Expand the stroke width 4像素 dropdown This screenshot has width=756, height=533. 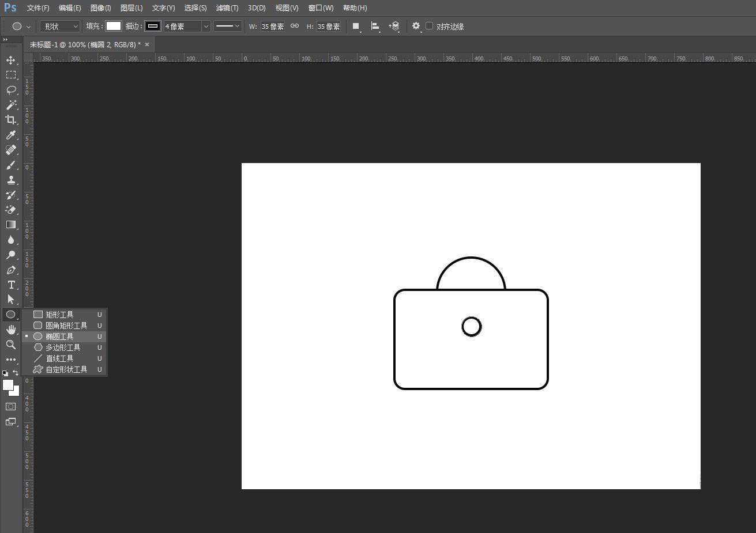pyautogui.click(x=205, y=27)
